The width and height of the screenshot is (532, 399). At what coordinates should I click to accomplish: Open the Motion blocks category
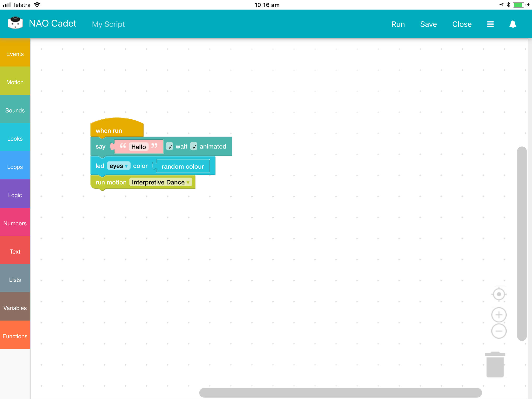[x=15, y=82]
